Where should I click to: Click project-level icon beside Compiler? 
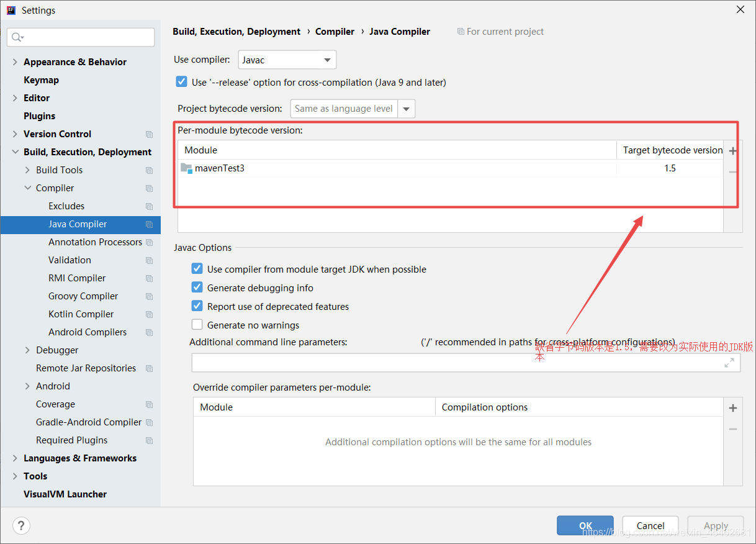point(149,188)
